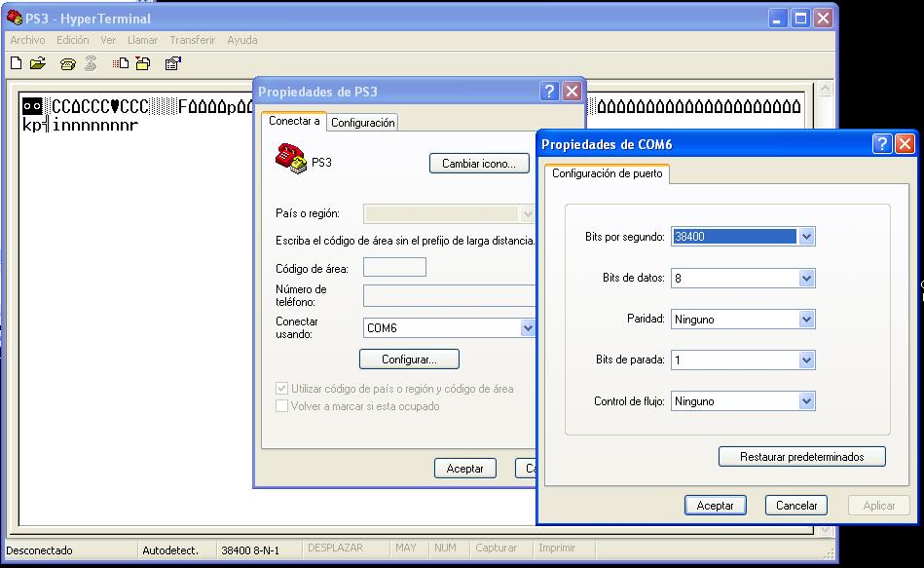Click the HyperTerminal title bar application icon

(15, 18)
